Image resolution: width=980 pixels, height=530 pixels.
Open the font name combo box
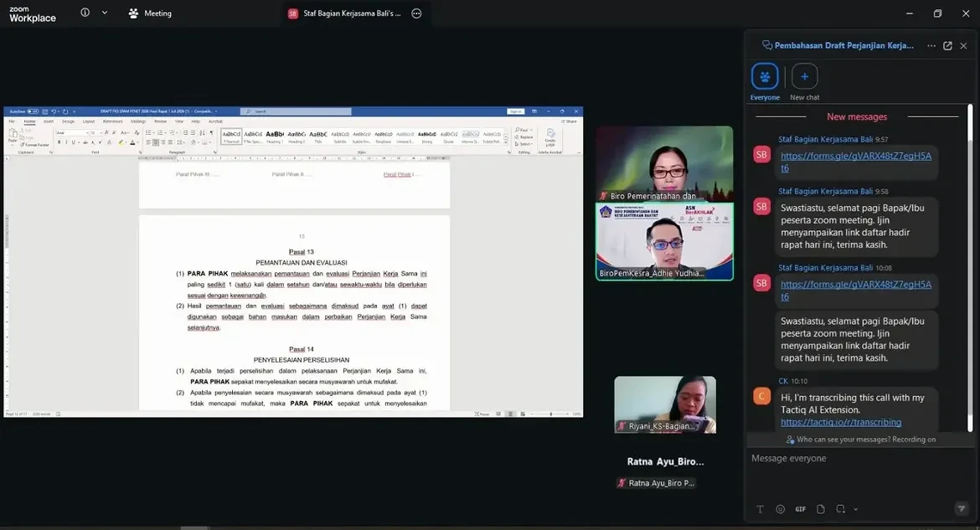(x=72, y=132)
